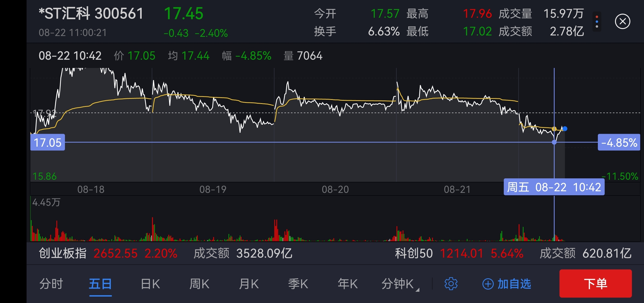The width and height of the screenshot is (644, 303).
Task: Open the 月K monthly chart tab
Action: pyautogui.click(x=249, y=284)
